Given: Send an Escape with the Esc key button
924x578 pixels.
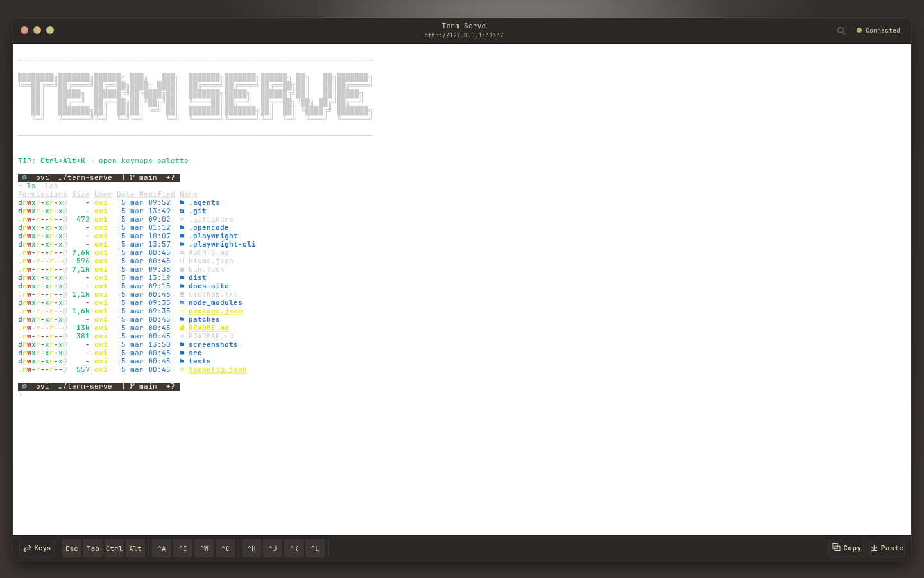Looking at the screenshot, I should tap(71, 548).
